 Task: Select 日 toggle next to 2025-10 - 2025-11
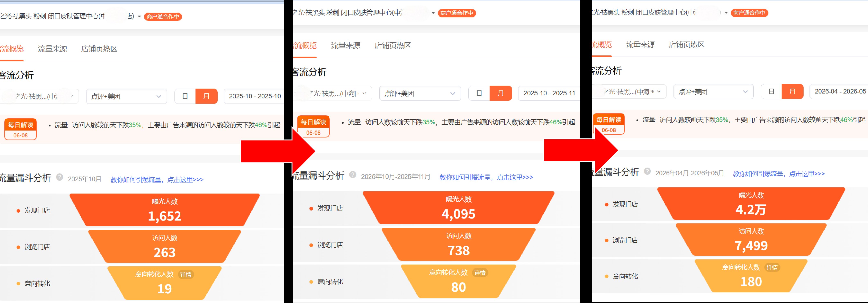479,93
